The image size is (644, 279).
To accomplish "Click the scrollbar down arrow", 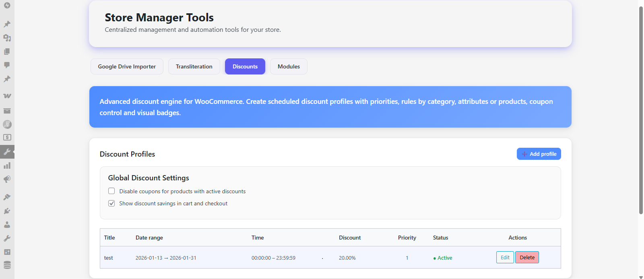I will 641,277.
